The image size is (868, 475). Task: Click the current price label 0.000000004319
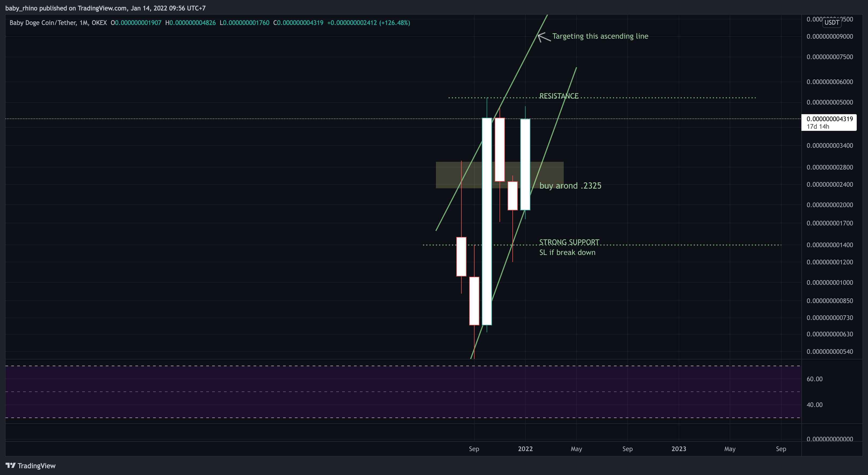pyautogui.click(x=830, y=119)
